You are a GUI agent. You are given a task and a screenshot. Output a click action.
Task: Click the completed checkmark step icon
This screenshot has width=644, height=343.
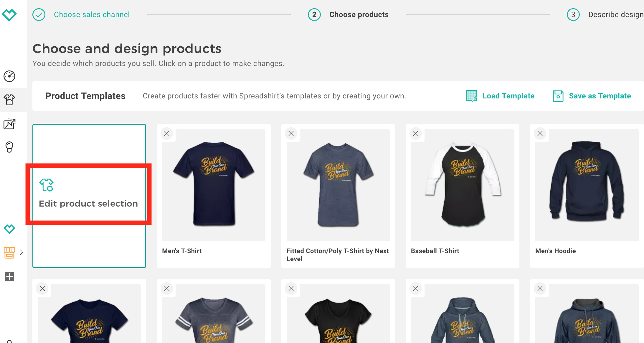pyautogui.click(x=39, y=15)
